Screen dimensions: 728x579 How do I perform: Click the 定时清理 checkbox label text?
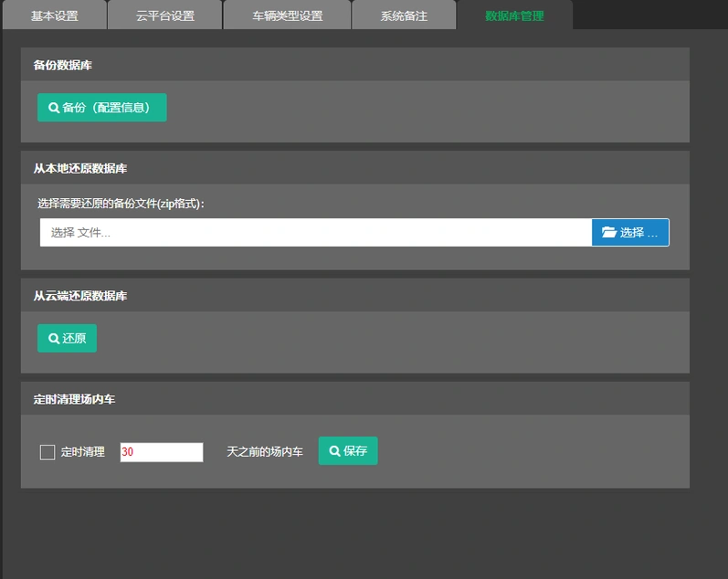(82, 452)
